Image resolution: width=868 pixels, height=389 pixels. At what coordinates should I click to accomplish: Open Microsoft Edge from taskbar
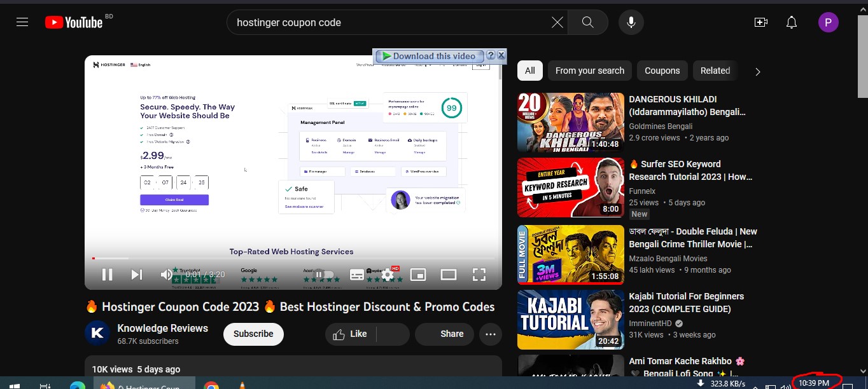tap(78, 385)
